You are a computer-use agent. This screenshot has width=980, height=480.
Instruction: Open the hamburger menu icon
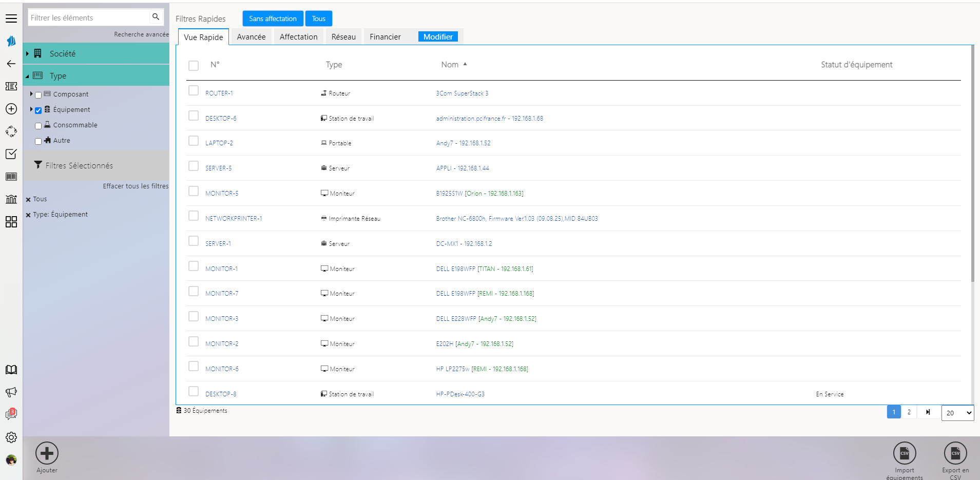coord(11,18)
